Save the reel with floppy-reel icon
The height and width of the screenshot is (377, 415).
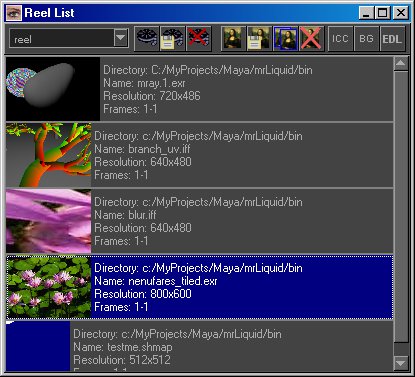(173, 39)
